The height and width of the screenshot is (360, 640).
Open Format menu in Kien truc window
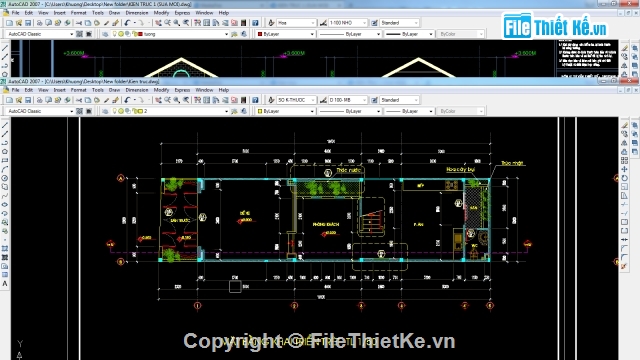pos(78,90)
